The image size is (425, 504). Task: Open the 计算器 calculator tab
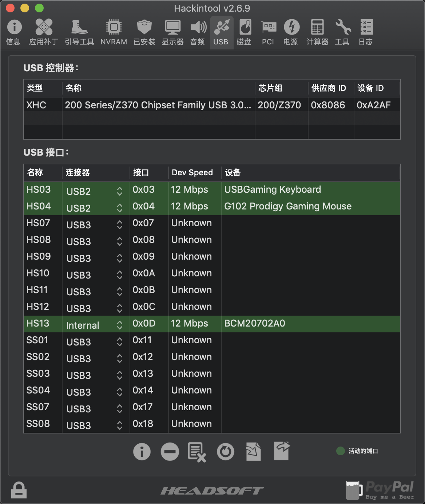(x=317, y=32)
